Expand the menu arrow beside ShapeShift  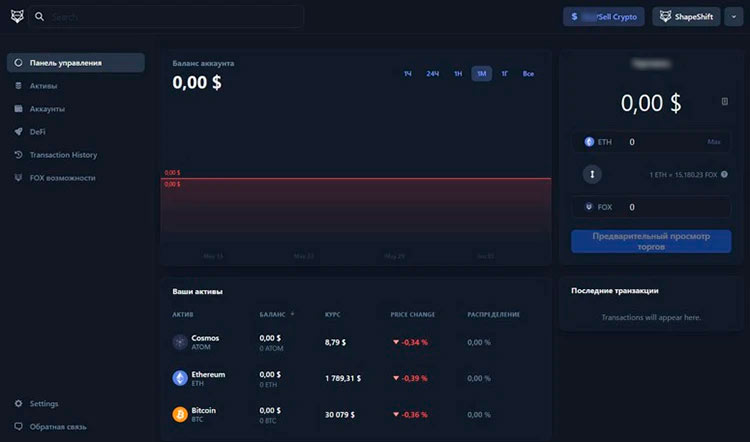(733, 17)
